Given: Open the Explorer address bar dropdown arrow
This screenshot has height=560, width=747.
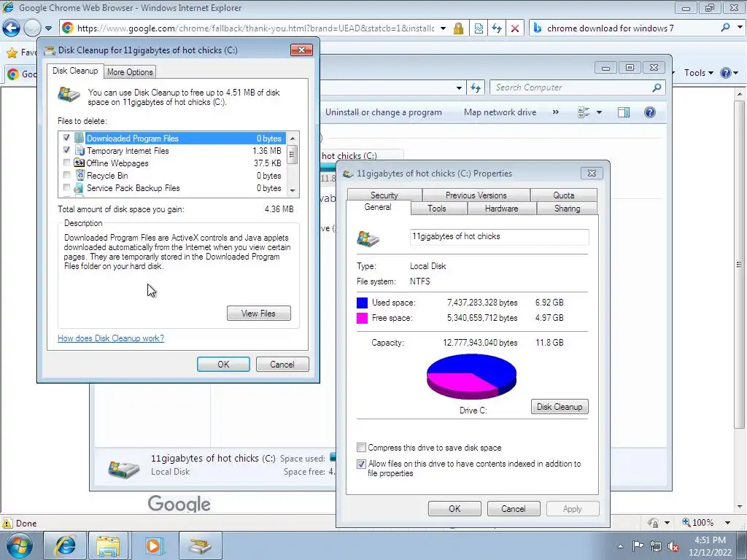Looking at the screenshot, I should pos(459,87).
